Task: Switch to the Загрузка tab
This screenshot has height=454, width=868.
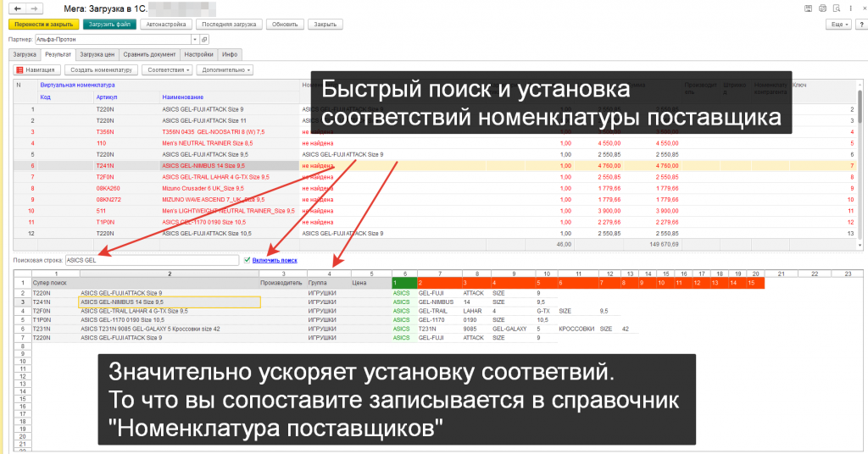Action: pyautogui.click(x=25, y=54)
